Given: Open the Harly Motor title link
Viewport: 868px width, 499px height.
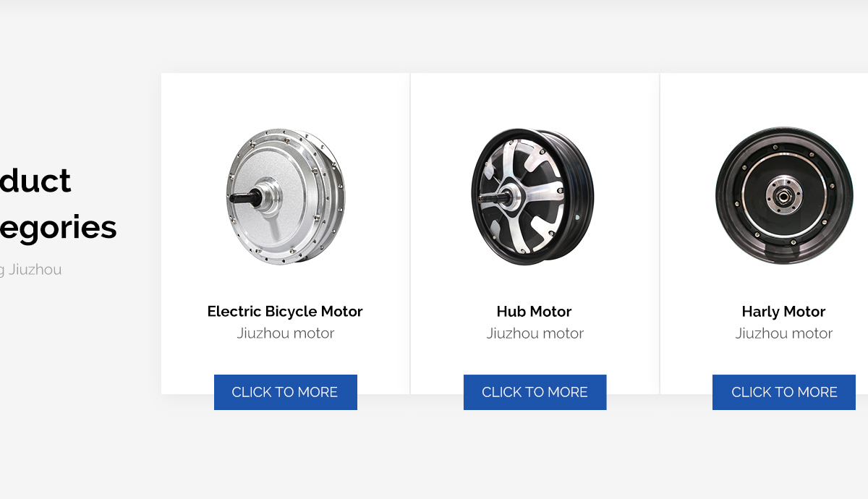Looking at the screenshot, I should point(783,312).
